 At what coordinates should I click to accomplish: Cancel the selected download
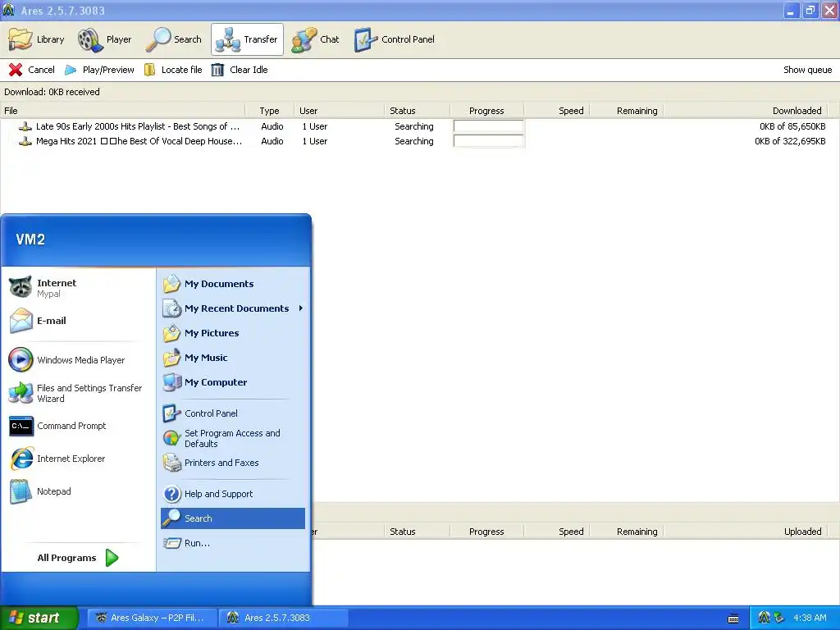point(32,70)
